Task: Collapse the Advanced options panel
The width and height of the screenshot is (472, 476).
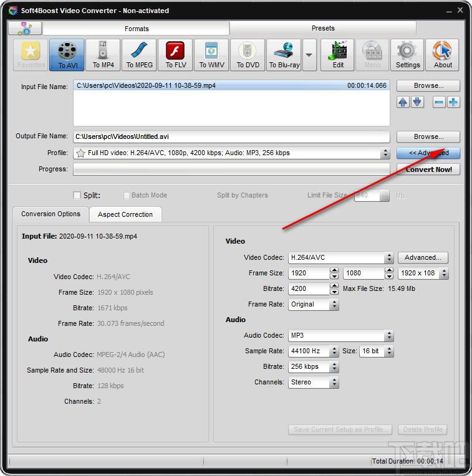Action: [x=428, y=153]
